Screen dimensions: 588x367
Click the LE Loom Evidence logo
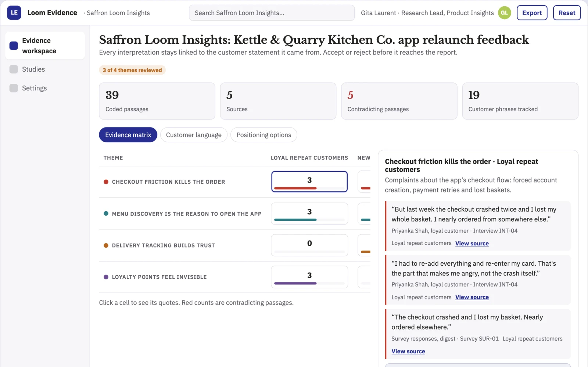pyautogui.click(x=14, y=12)
